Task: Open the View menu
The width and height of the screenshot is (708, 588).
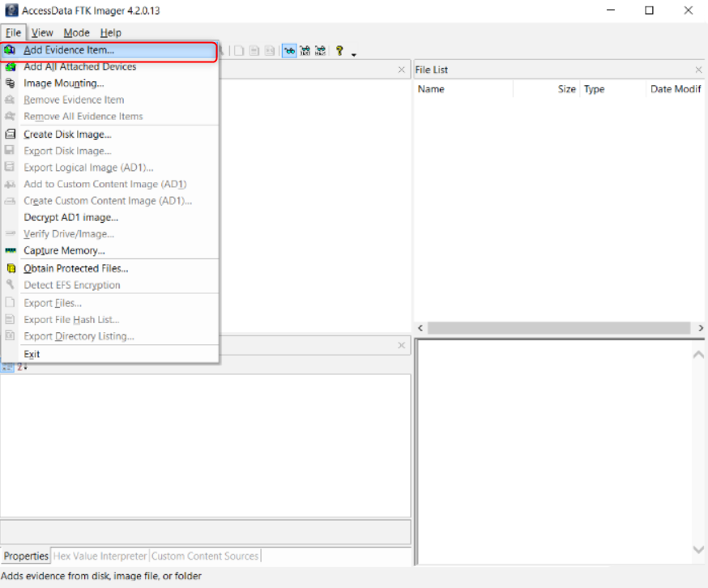Action: [x=42, y=32]
